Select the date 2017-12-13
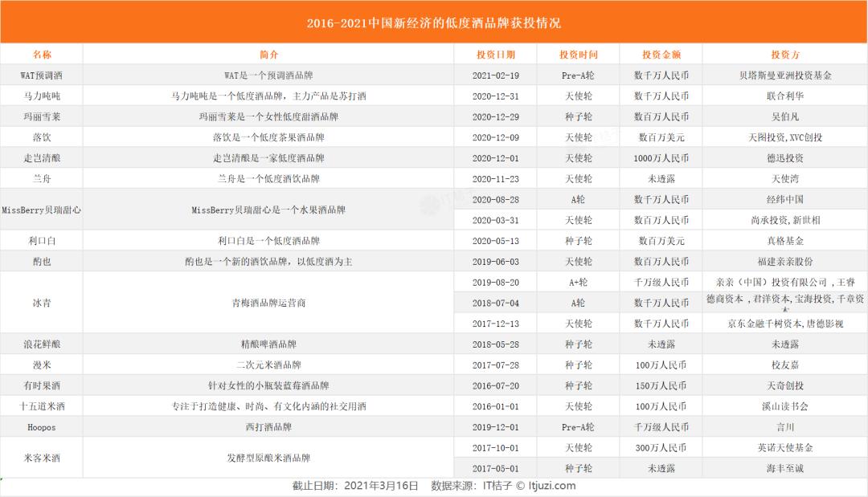The height and width of the screenshot is (497, 868). [x=495, y=324]
